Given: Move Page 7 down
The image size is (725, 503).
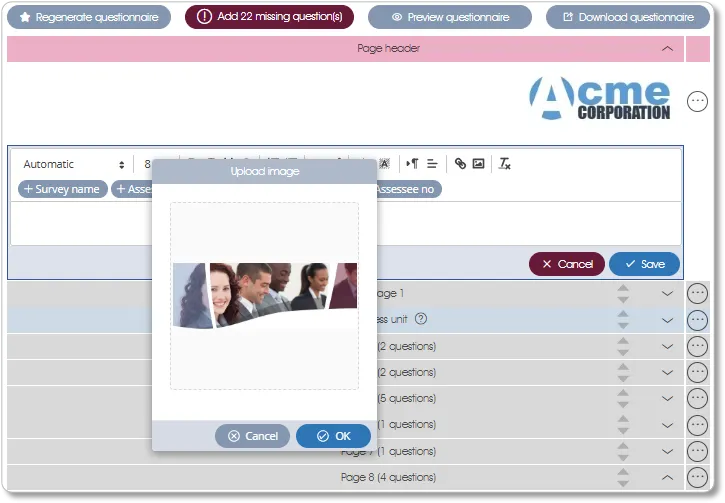Looking at the screenshot, I should click(x=623, y=457).
